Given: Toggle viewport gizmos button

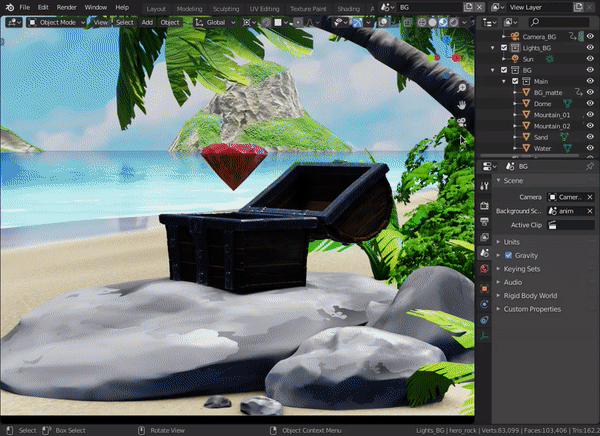Looking at the screenshot, I should [x=357, y=23].
